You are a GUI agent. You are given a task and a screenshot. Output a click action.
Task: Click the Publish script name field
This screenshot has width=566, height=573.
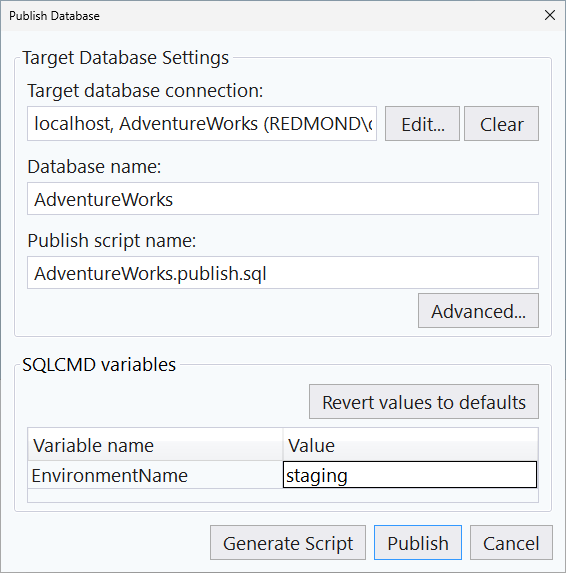tap(283, 273)
